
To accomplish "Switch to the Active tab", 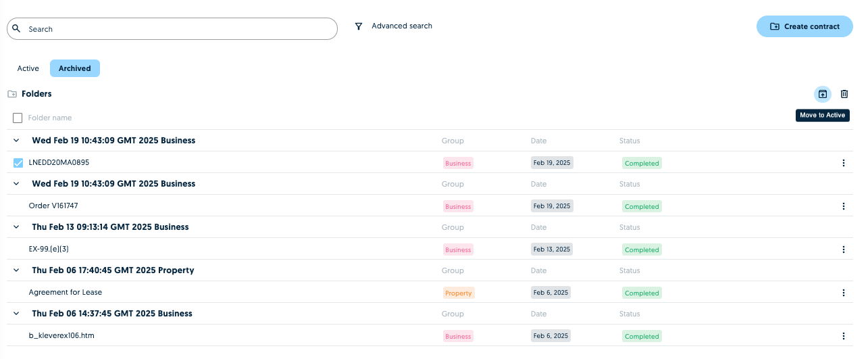I will tap(28, 68).
